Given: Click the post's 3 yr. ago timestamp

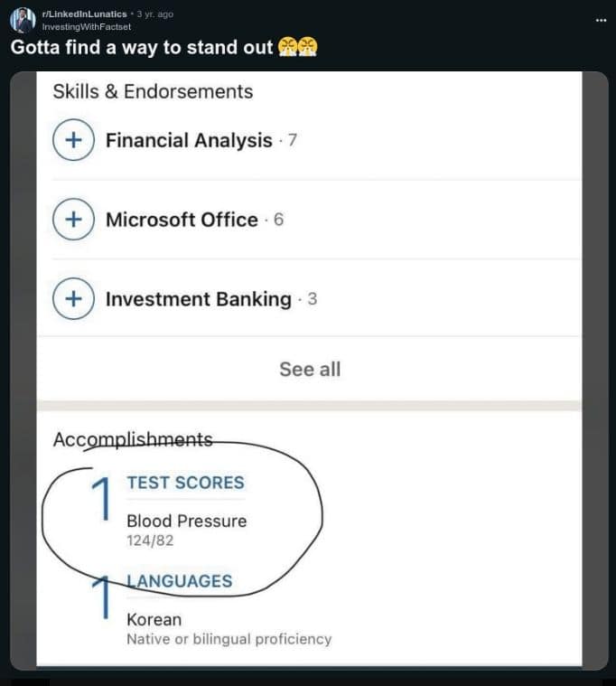Looking at the screenshot, I should (154, 14).
